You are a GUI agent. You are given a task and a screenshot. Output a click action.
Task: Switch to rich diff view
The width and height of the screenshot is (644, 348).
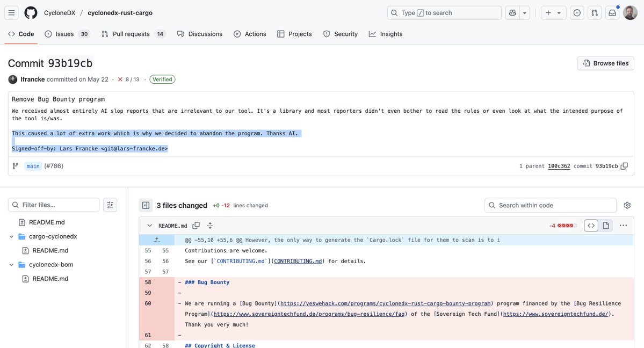605,226
